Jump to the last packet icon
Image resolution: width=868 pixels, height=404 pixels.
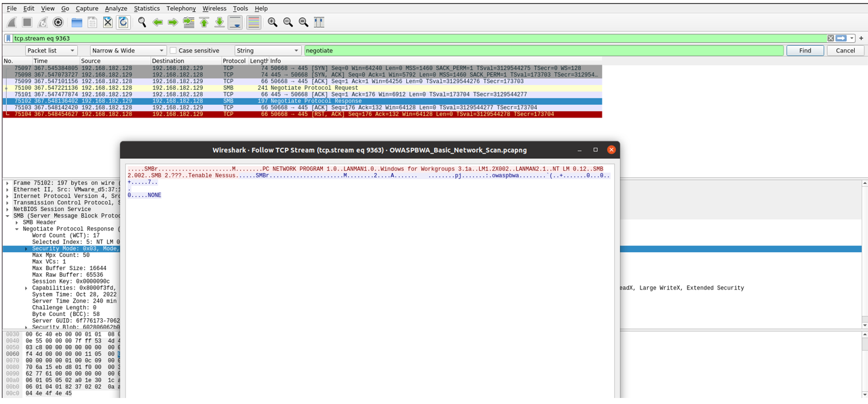[219, 22]
